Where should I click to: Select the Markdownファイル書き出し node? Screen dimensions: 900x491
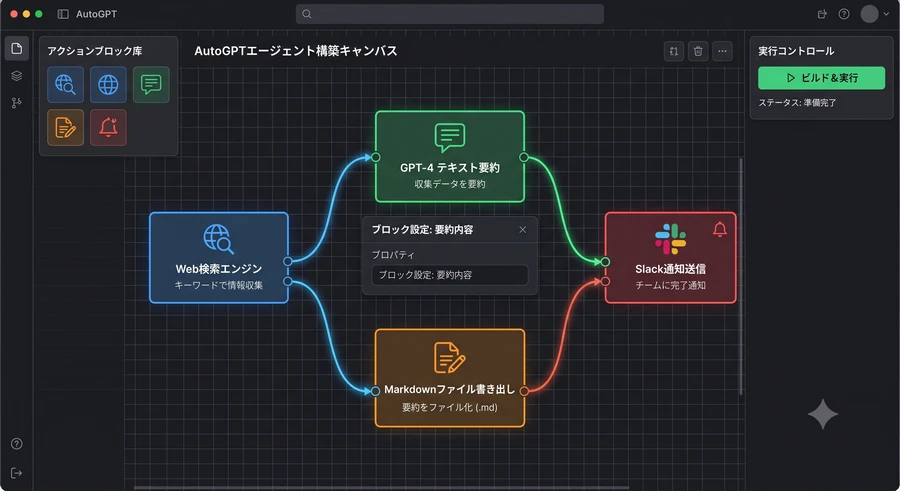[450, 378]
